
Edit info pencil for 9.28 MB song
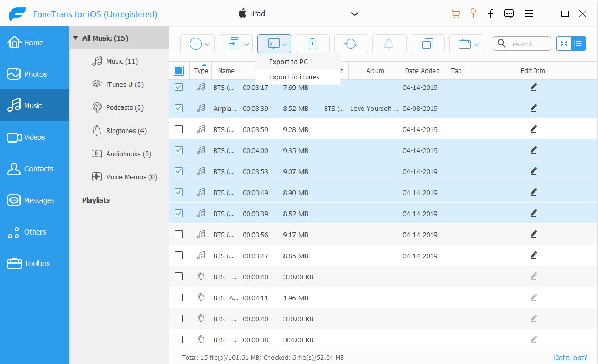pos(533,129)
